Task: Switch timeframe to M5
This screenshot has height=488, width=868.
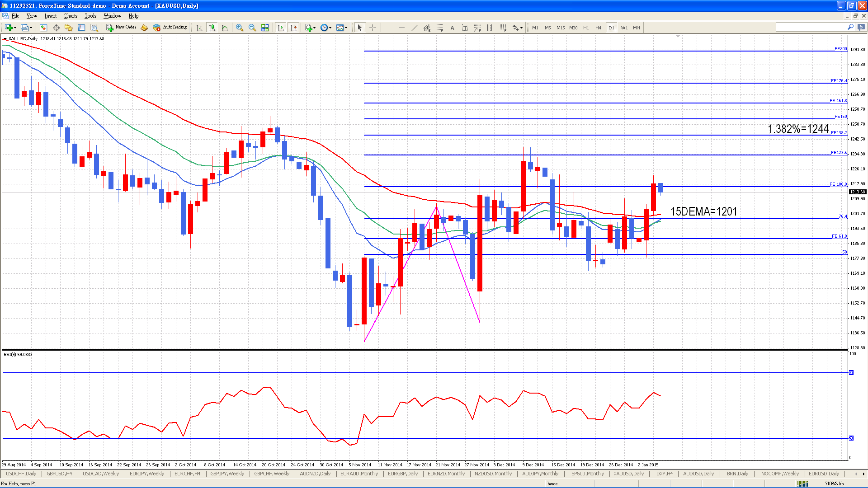Action: coord(548,28)
